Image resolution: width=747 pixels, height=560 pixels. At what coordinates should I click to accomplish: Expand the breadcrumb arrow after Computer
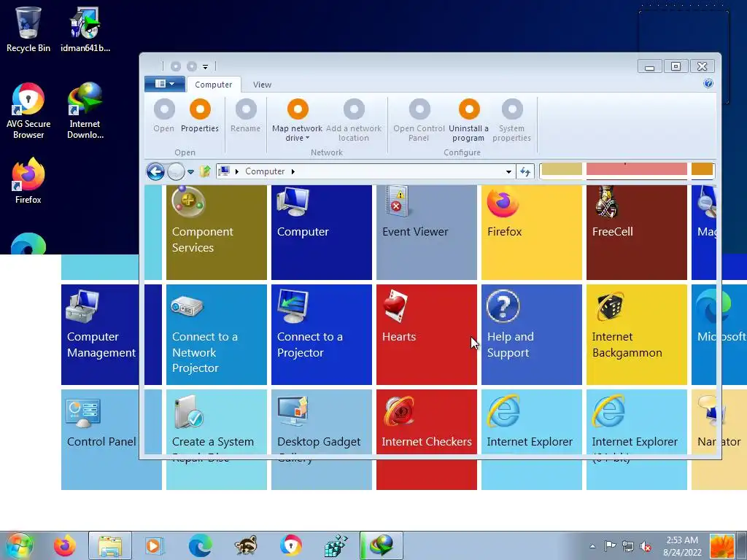coord(293,171)
